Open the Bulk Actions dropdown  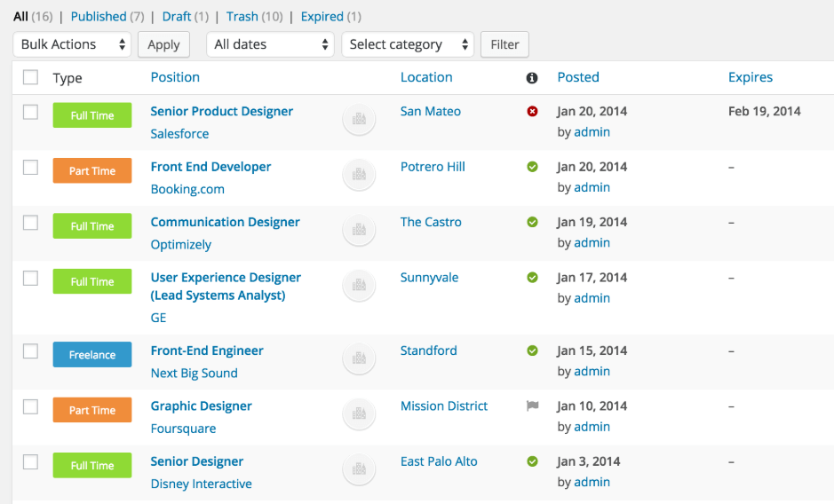tap(72, 44)
